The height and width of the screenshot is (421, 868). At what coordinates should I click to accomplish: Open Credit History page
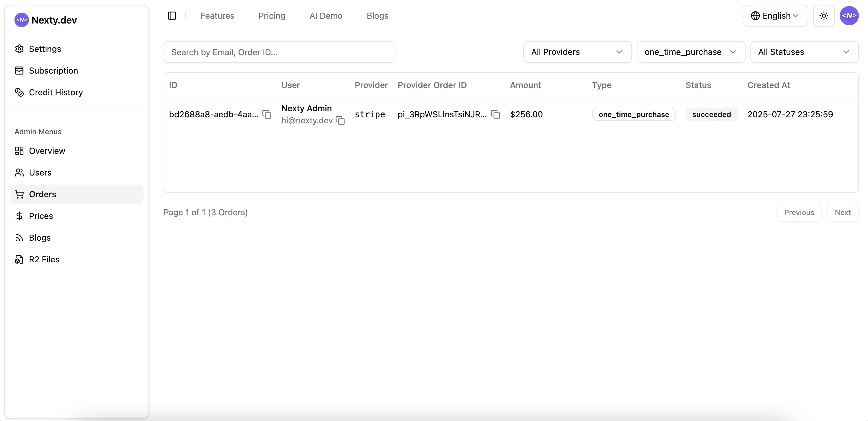56,92
